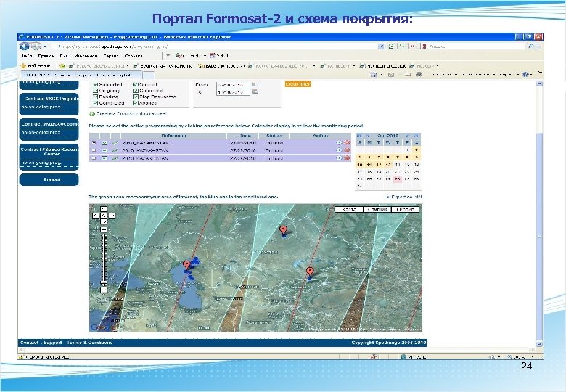This screenshot has width=566, height=392.
Task: Click the map pan left arrow
Action: [96, 216]
